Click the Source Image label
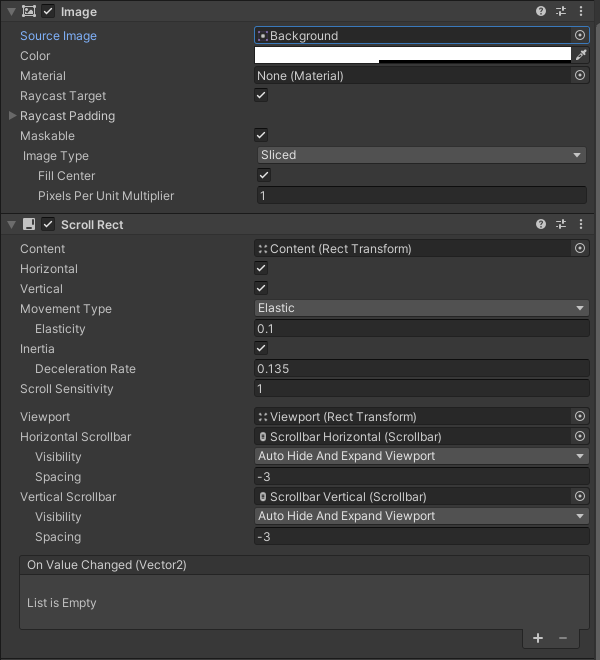This screenshot has width=600, height=660. click(58, 36)
